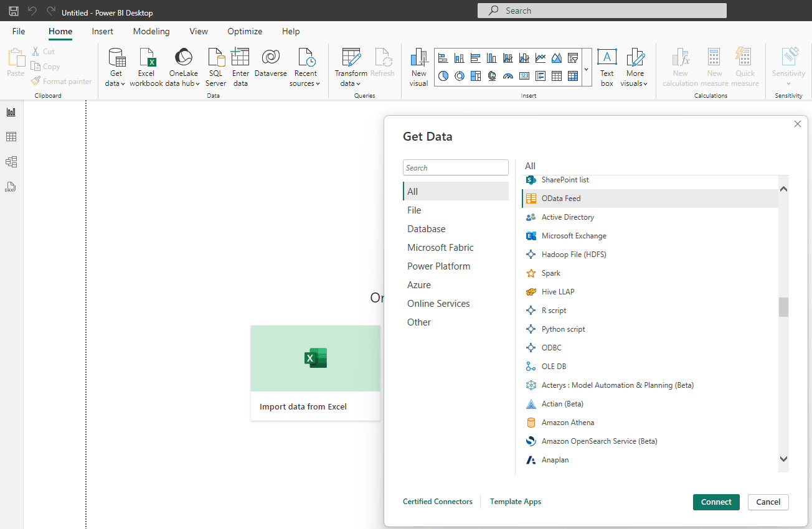Viewport: 812px width, 529px height.
Task: Connect to the selected OData Feed
Action: click(x=716, y=502)
